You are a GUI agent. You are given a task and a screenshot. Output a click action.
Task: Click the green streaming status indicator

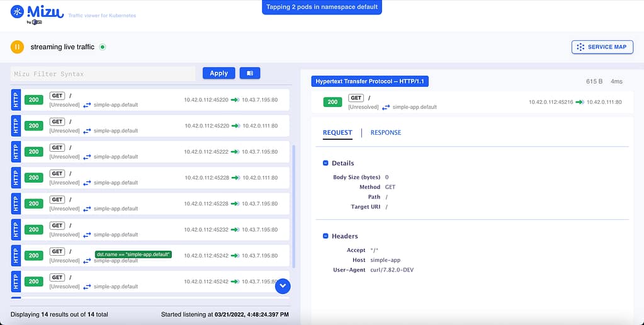tap(103, 47)
